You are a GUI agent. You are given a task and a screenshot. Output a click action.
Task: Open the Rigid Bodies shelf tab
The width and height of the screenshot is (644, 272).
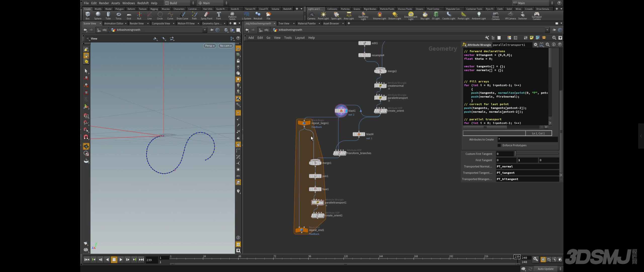[x=370, y=9]
